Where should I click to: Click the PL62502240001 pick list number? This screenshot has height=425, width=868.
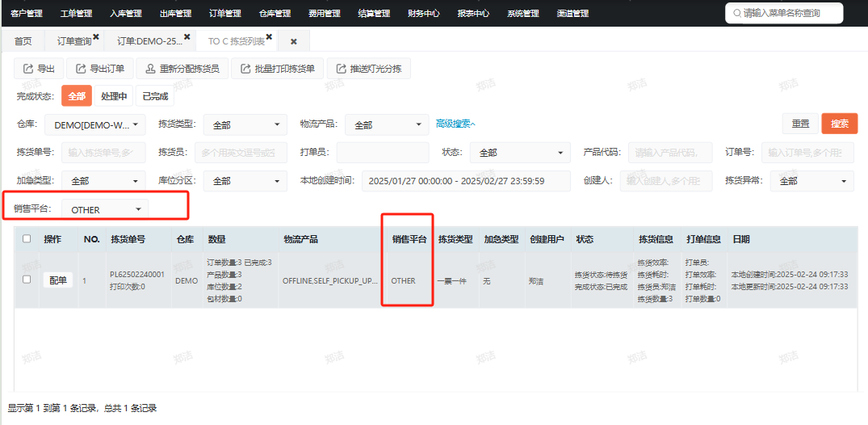point(137,274)
